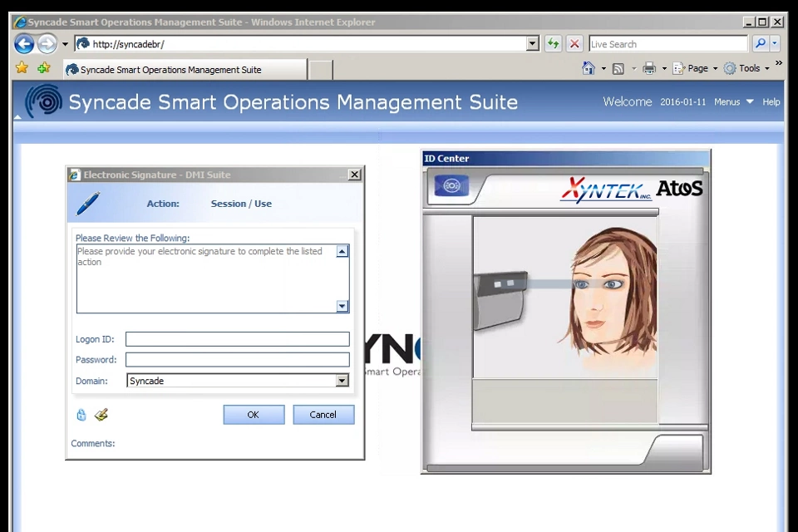
Task: Focus the Logon ID field
Action: tap(237, 339)
